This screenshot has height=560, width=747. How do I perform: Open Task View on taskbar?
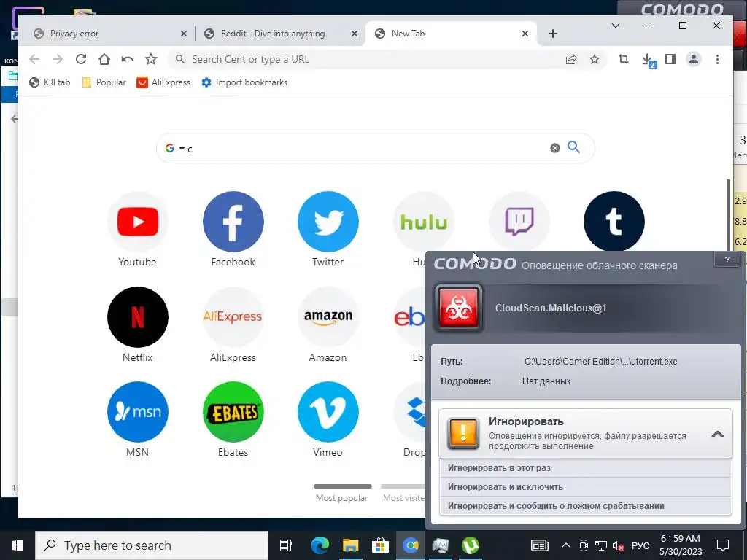[x=285, y=545]
